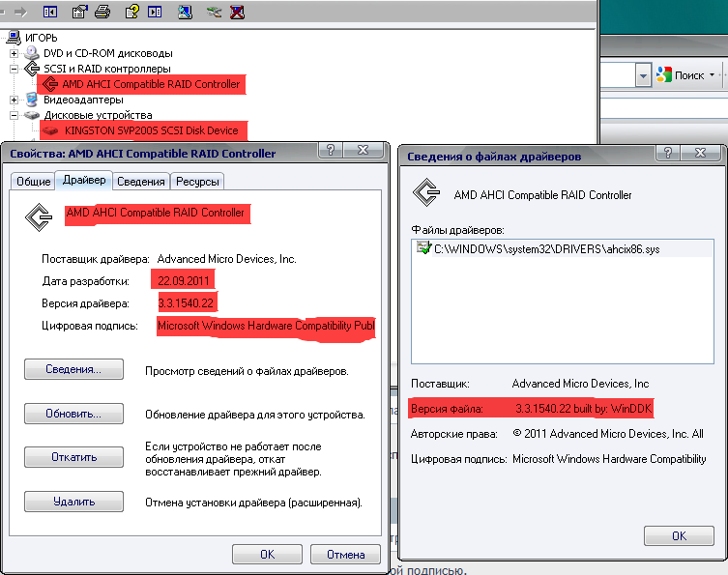The image size is (728, 575).
Task: Click Отмена in the Свойства dialog
Action: [345, 555]
